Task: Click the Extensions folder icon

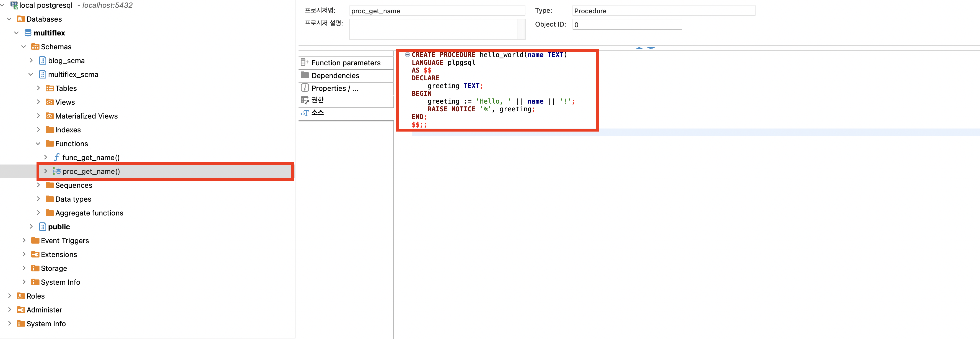Action: pyautogui.click(x=35, y=255)
